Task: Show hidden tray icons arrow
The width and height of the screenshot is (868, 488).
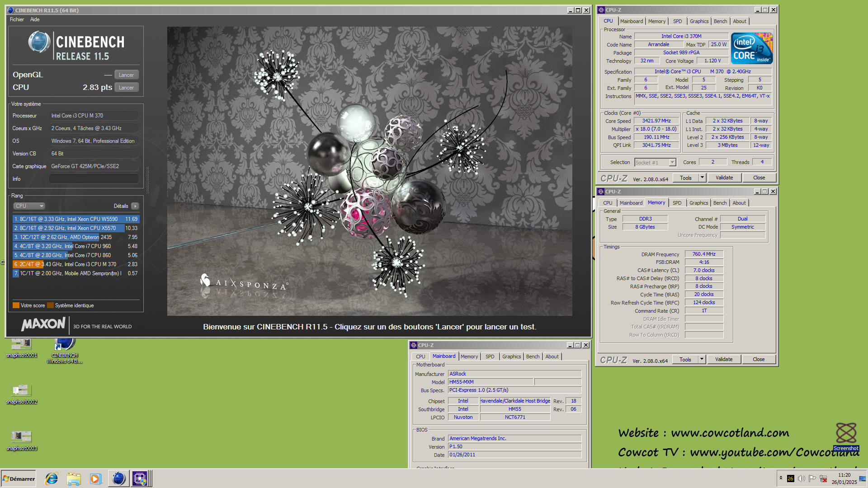Action: 780,478
